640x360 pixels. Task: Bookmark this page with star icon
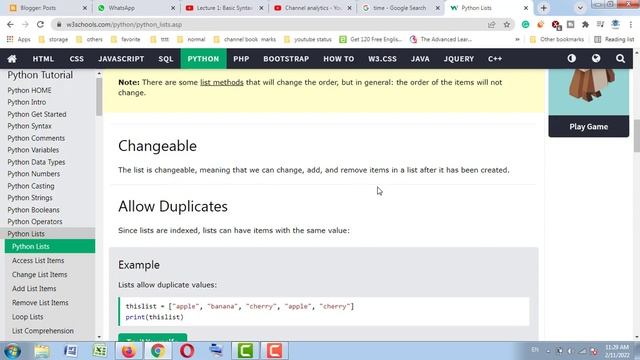[x=507, y=24]
